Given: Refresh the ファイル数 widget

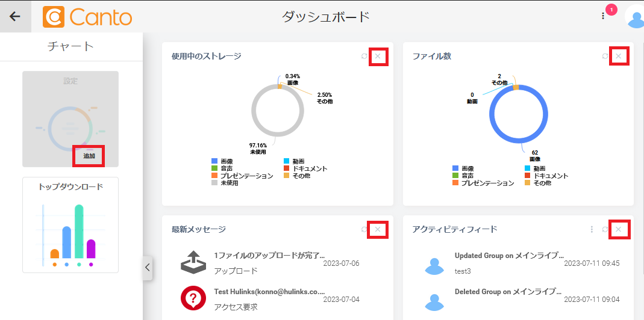Looking at the screenshot, I should [x=605, y=57].
